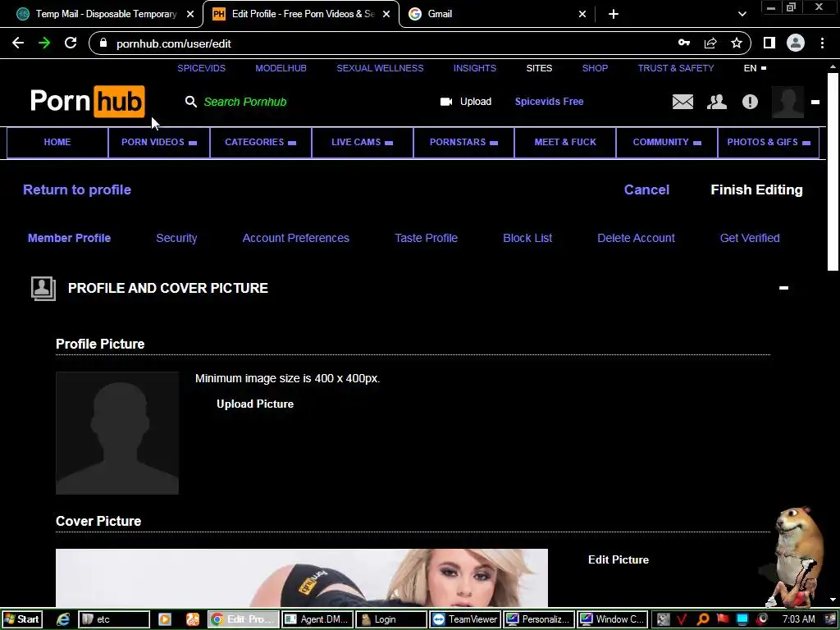Open the Get Verified tab
The image size is (840, 630).
(750, 238)
